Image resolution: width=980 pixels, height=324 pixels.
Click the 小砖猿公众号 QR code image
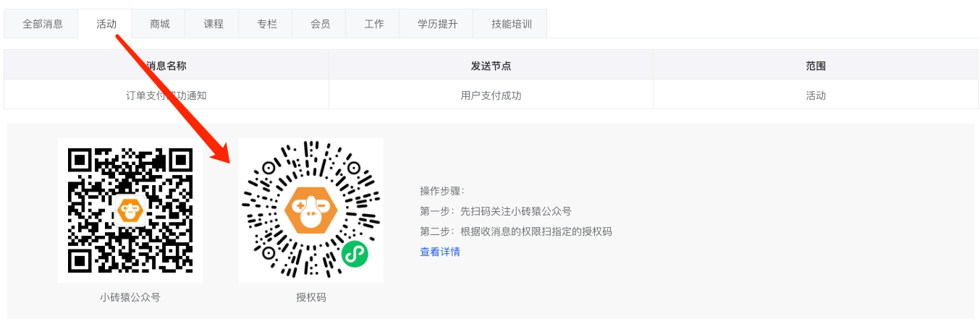(130, 210)
